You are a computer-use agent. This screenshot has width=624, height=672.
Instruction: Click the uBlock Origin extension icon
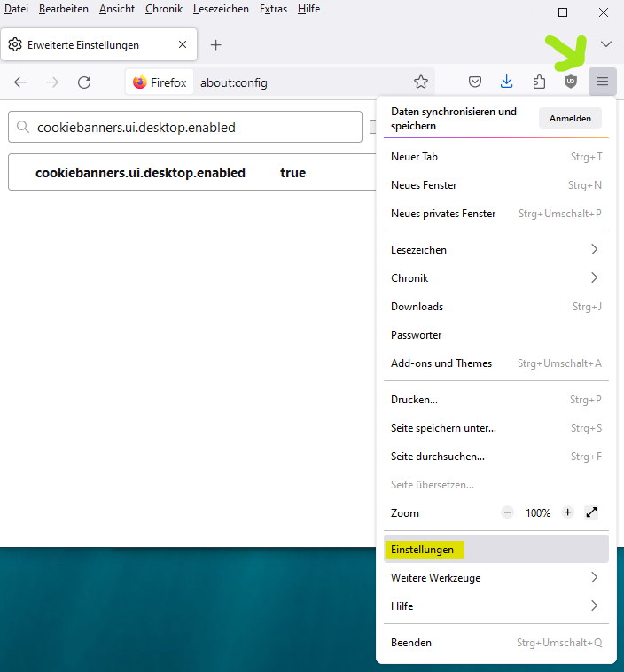point(571,82)
